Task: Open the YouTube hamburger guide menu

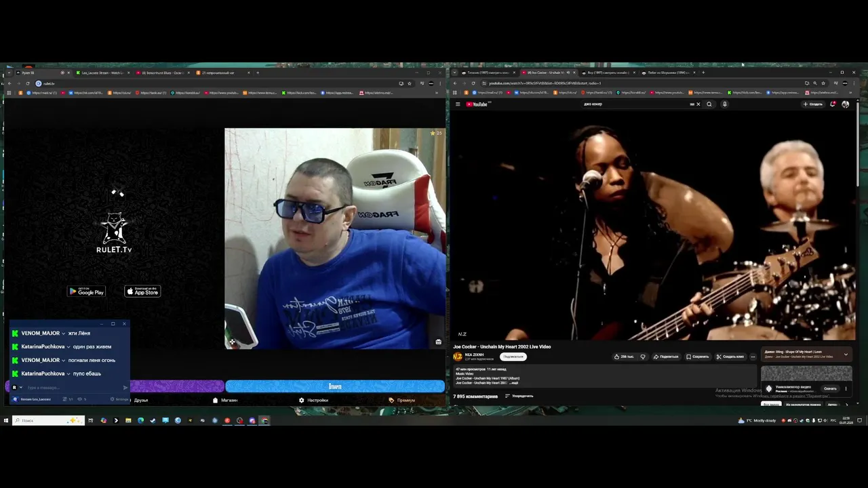Action: coord(458,104)
